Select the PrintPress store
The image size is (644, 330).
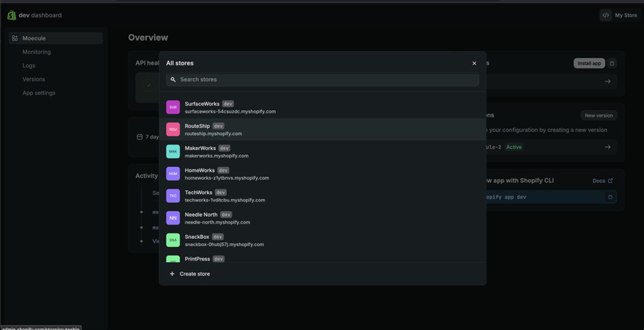click(x=323, y=257)
